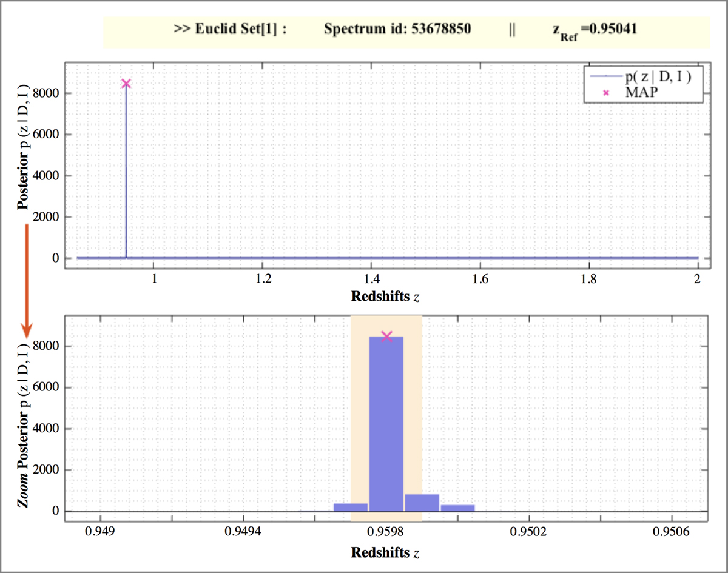Click the top plot 'Redshifts z' axis label
Image resolution: width=728 pixels, height=573 pixels.
[385, 297]
